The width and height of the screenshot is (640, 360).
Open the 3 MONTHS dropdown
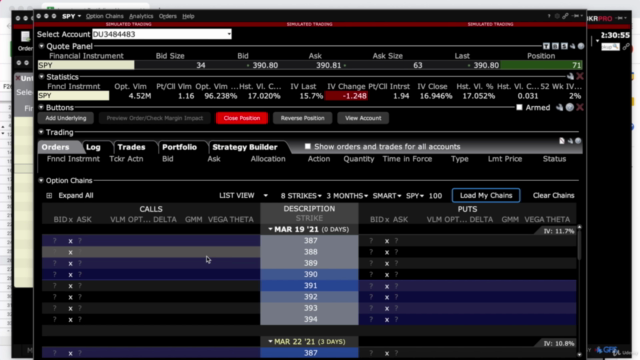point(347,196)
